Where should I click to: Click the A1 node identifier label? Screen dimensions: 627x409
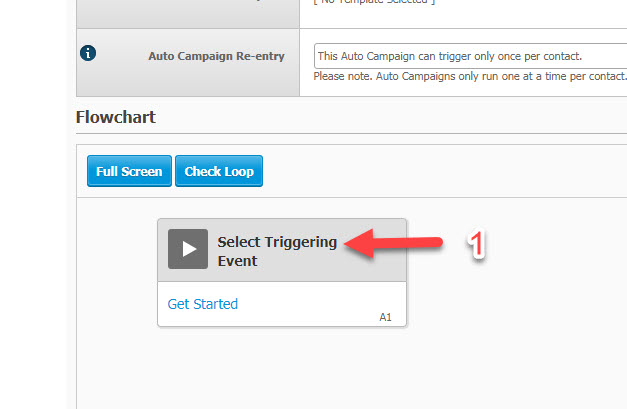(x=385, y=317)
